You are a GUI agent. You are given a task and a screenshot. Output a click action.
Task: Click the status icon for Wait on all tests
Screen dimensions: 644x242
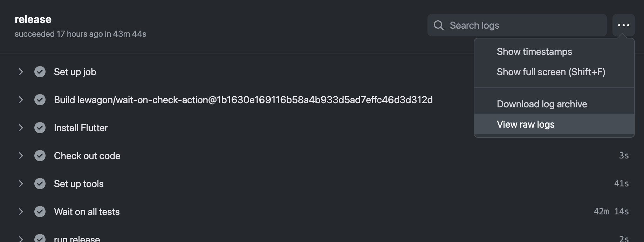coord(40,212)
